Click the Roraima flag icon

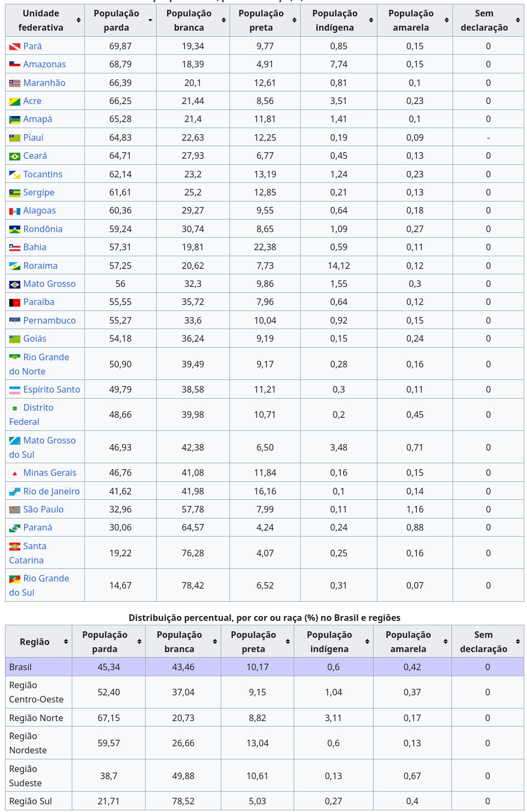15,266
